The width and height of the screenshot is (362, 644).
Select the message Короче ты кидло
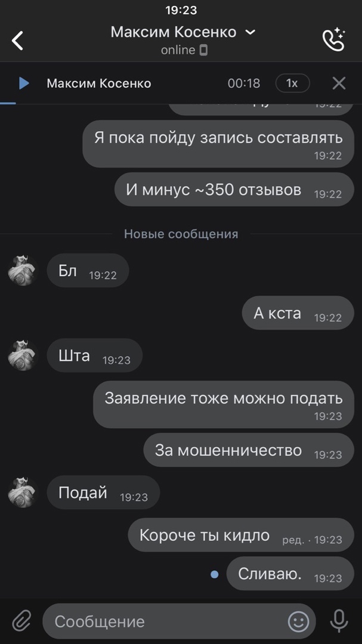pos(241,535)
